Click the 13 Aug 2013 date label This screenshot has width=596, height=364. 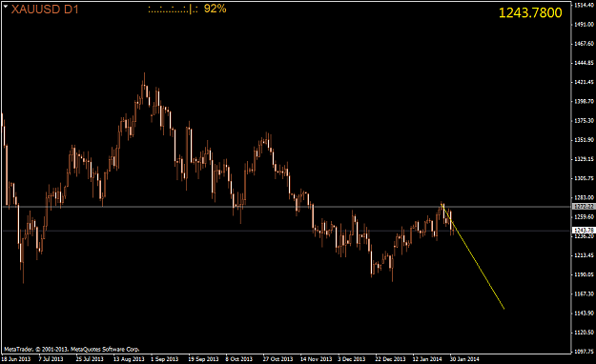(x=129, y=358)
